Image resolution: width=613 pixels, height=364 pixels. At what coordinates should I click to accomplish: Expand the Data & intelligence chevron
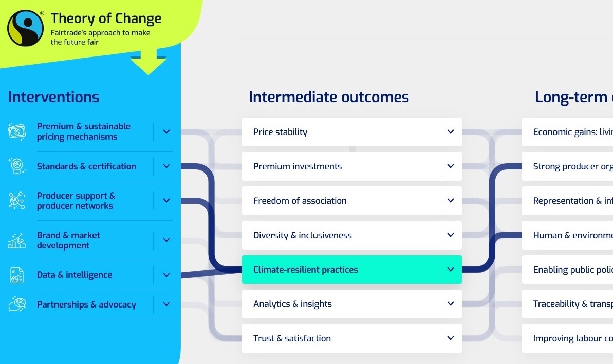click(166, 275)
